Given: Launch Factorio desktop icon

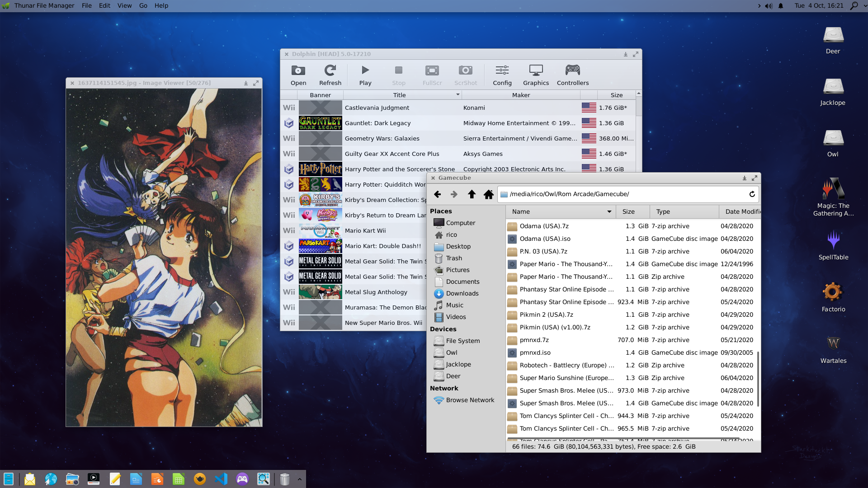Looking at the screenshot, I should click(833, 297).
